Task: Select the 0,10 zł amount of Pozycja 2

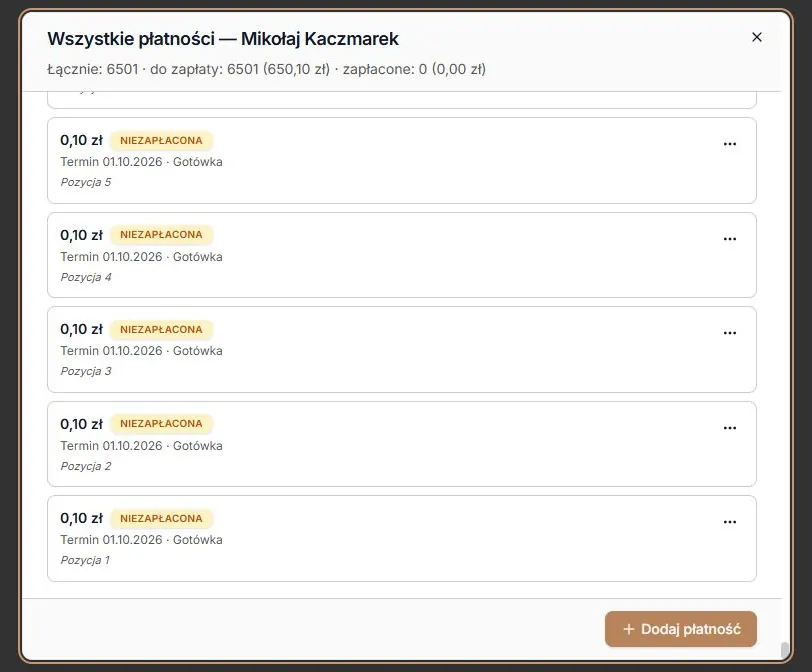Action: point(81,424)
